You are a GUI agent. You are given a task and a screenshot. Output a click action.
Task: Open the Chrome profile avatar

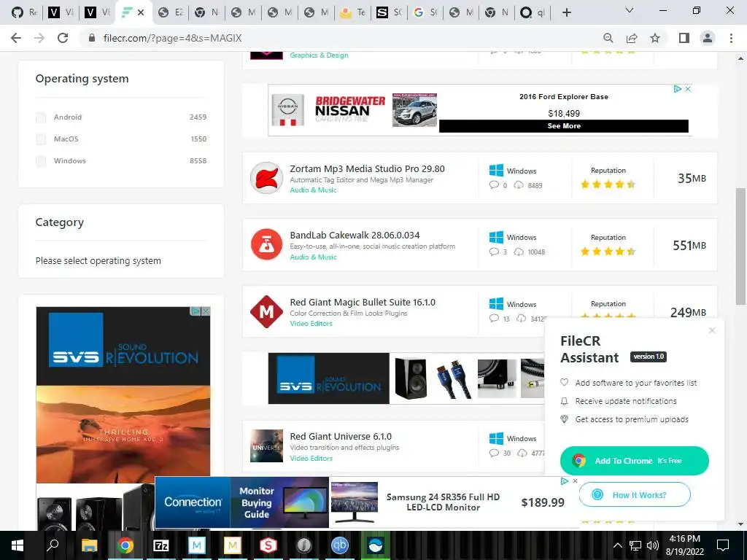pyautogui.click(x=708, y=38)
